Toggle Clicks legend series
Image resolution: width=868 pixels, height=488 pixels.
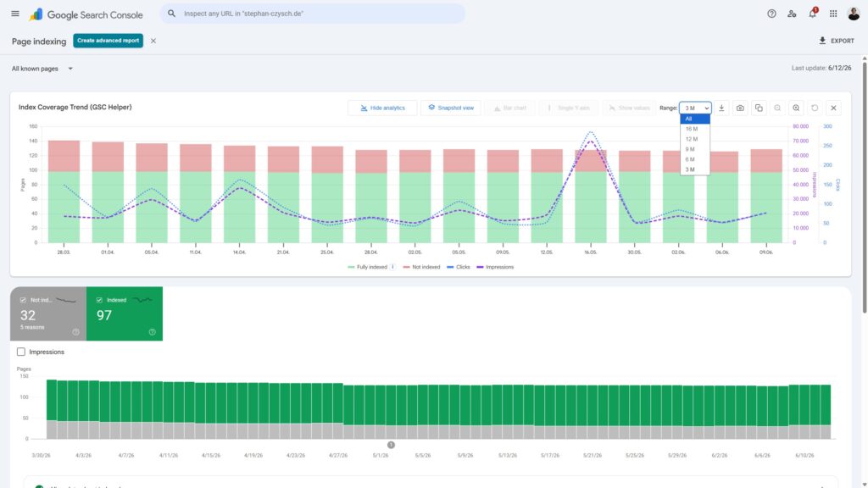(459, 267)
